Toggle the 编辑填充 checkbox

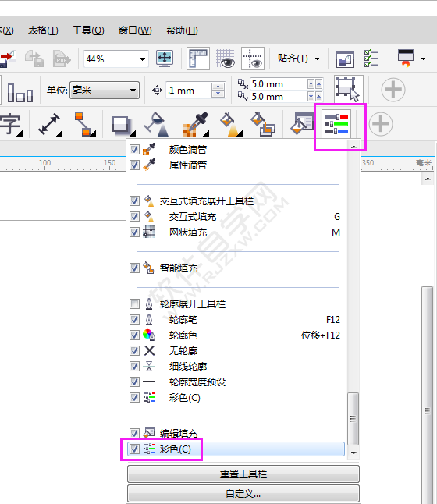[134, 433]
